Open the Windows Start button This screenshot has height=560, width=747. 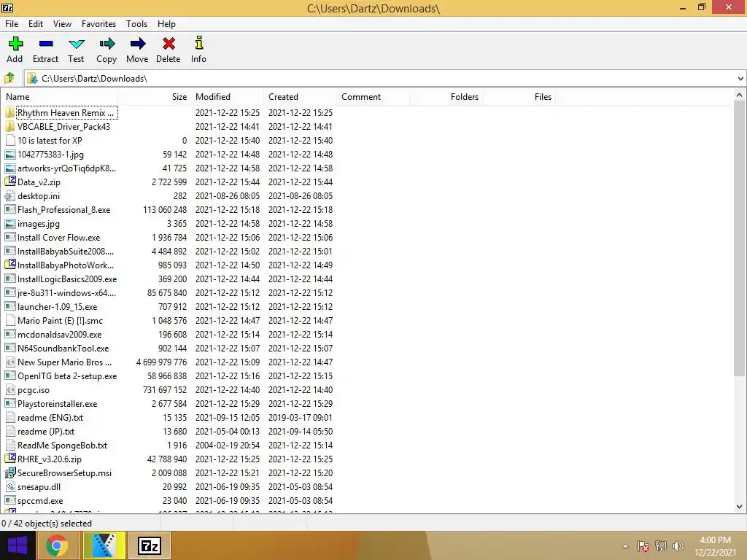click(18, 545)
